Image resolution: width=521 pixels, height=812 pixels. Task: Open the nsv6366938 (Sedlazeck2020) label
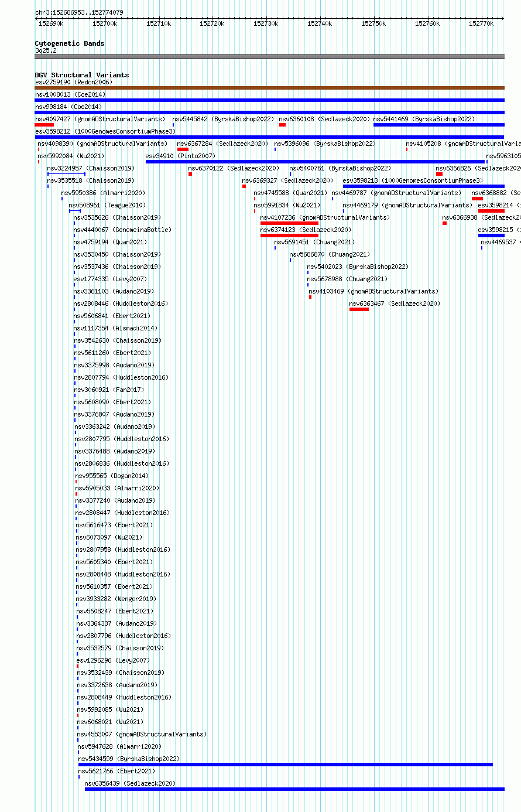(481, 217)
